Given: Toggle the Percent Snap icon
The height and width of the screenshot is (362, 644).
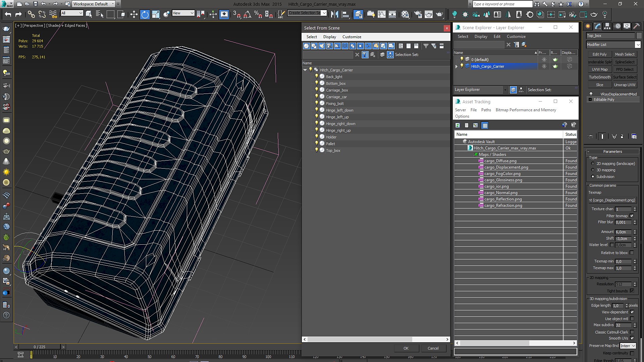Looking at the screenshot, I should pos(258,14).
